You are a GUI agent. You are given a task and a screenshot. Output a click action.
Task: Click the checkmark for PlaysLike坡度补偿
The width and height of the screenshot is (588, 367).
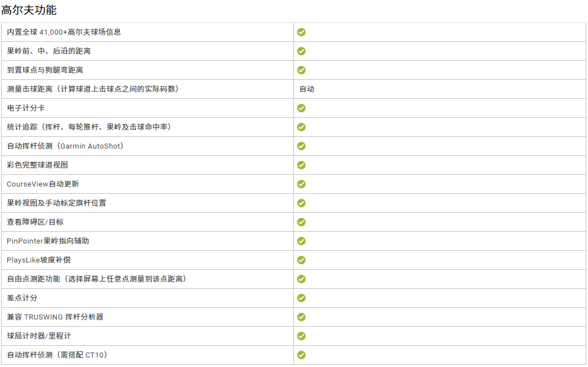pyautogui.click(x=301, y=260)
